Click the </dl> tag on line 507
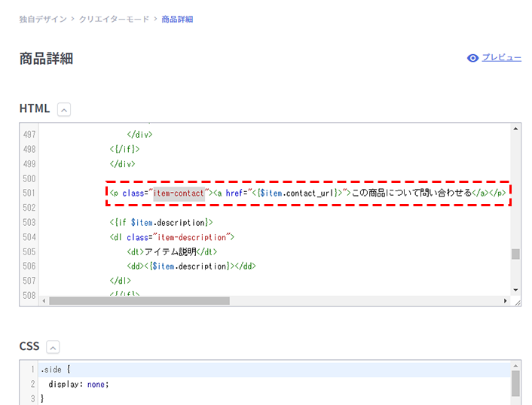 coord(120,281)
